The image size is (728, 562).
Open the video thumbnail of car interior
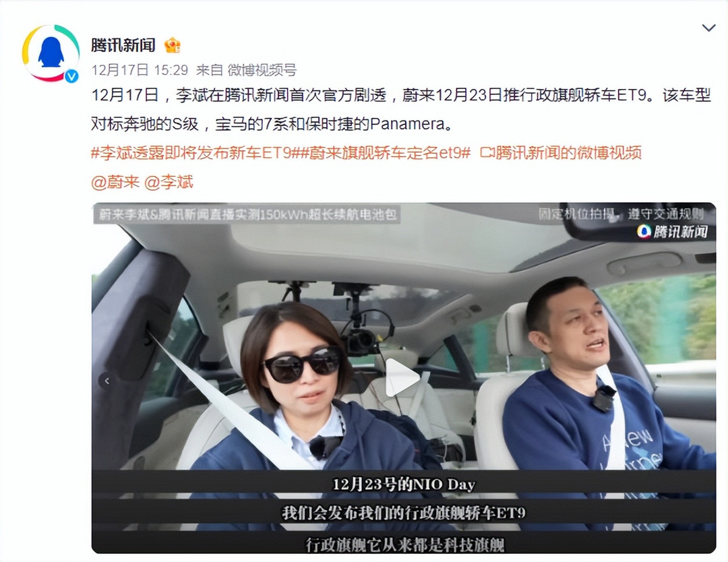pyautogui.click(x=404, y=378)
